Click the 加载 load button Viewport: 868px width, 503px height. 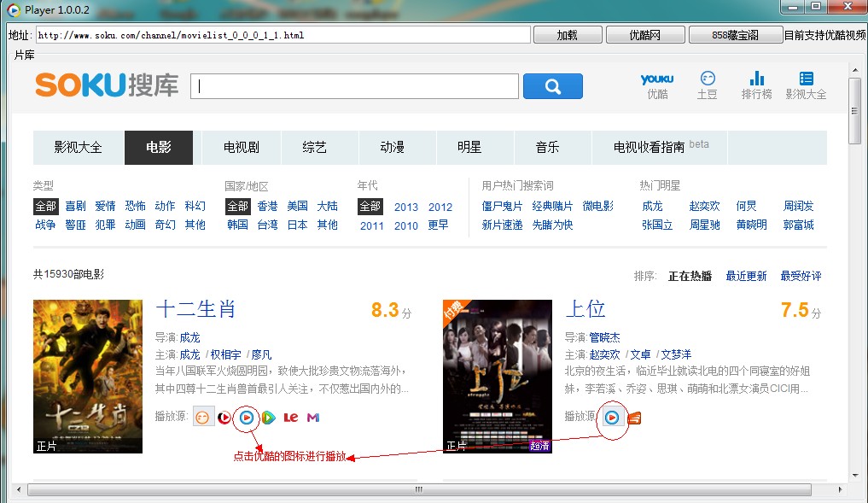[x=568, y=35]
